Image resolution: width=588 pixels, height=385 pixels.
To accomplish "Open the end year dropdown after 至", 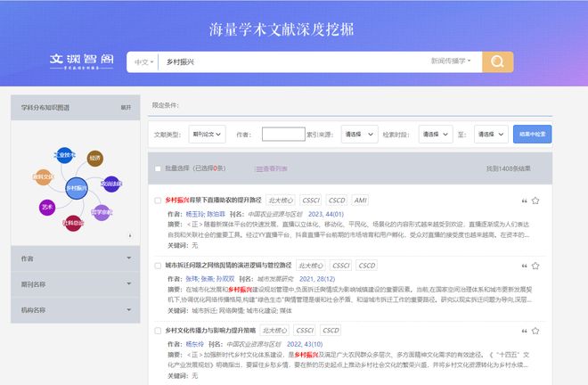I will [491, 135].
